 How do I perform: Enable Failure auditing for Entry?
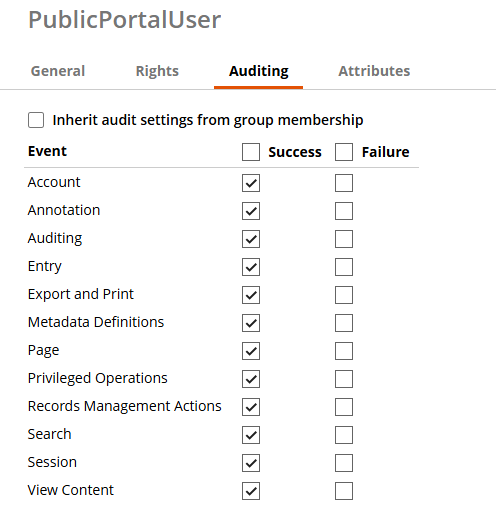tap(344, 267)
